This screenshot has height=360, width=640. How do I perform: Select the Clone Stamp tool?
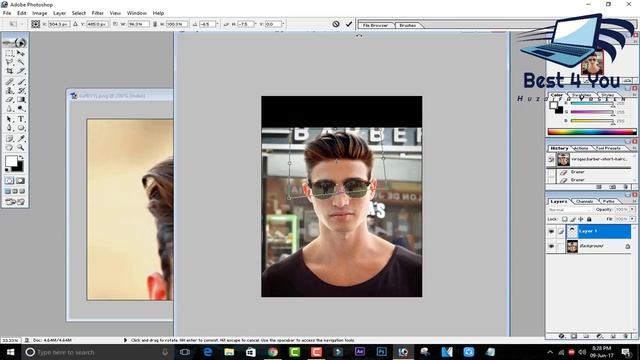[9, 91]
